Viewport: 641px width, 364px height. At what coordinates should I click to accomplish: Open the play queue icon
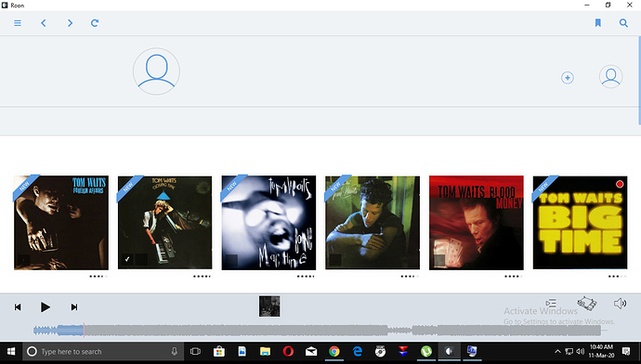coord(551,303)
